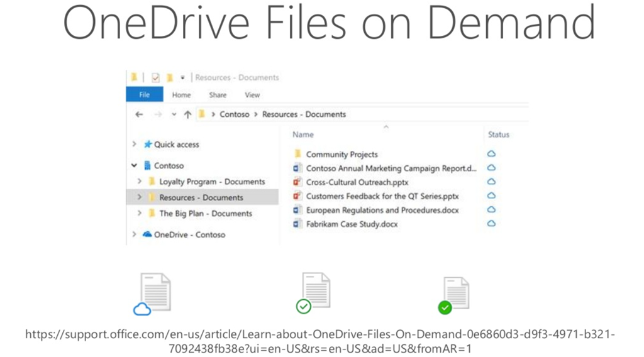The height and width of the screenshot is (357, 644).
Task: Select Resources - Documents in the breadcrumb
Action: click(x=304, y=114)
